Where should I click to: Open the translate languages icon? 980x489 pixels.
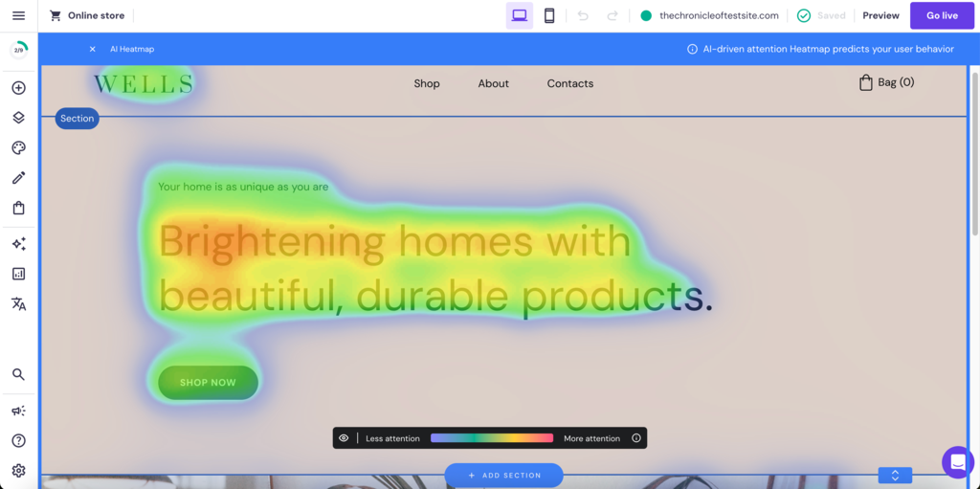(18, 304)
